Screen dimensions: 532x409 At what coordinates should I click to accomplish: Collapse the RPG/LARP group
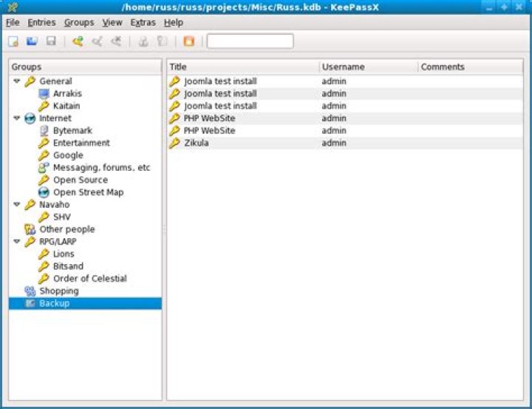coord(16,242)
